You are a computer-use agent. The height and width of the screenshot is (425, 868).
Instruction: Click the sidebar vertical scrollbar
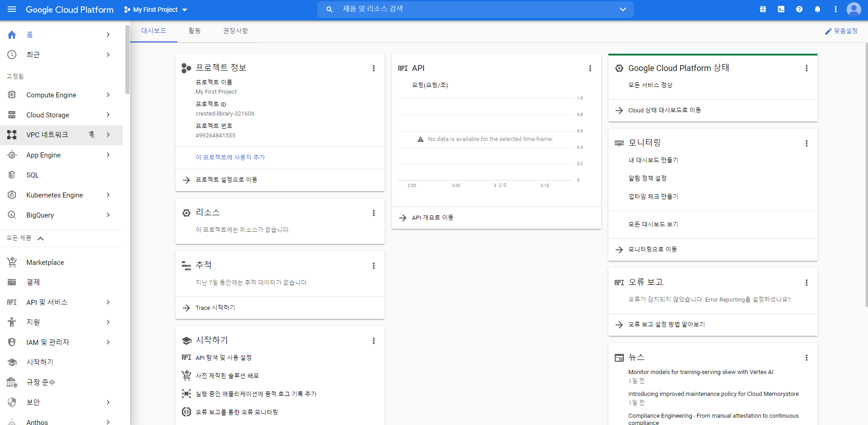click(128, 59)
